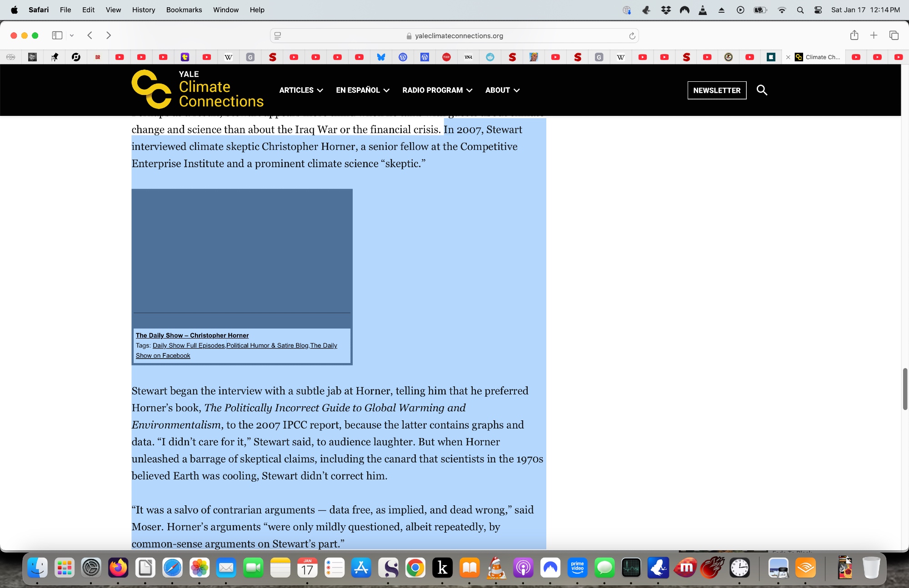Toggle the Safari sidebar button

[57, 35]
